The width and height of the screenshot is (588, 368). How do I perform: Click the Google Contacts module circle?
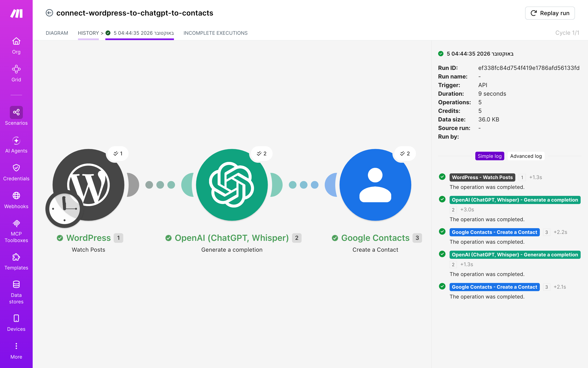[x=375, y=185]
